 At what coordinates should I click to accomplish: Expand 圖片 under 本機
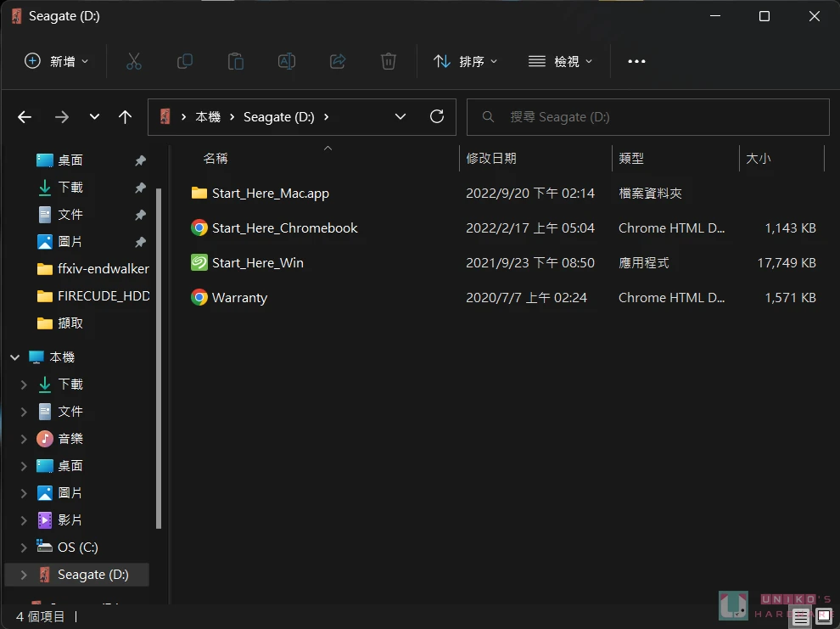24,493
